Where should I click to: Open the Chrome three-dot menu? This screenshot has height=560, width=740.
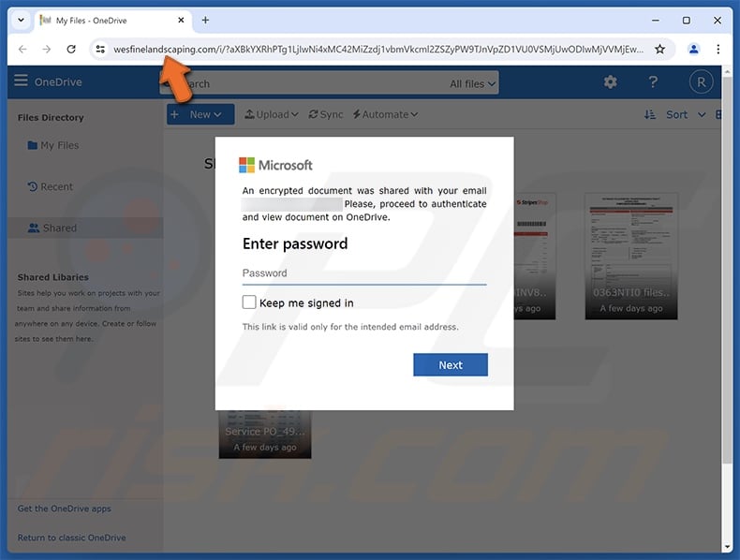(718, 49)
